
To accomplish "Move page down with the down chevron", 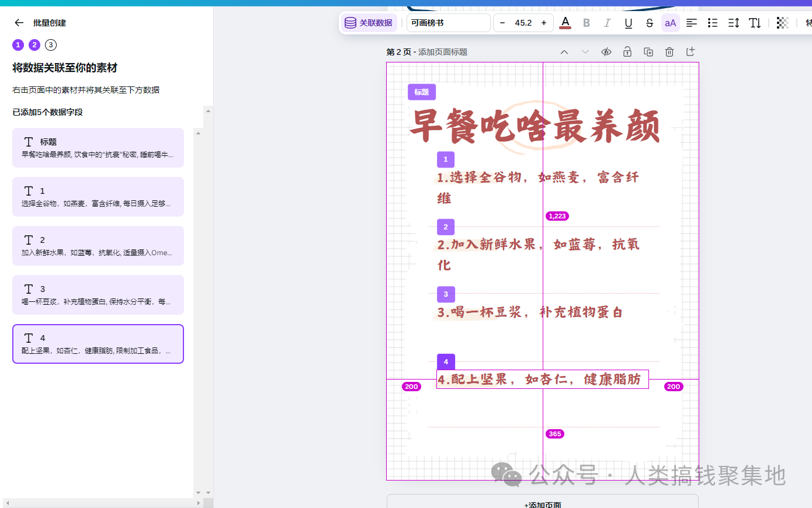I will (x=585, y=52).
